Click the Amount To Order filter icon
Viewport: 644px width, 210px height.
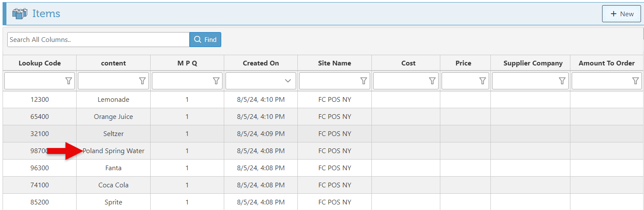click(635, 81)
